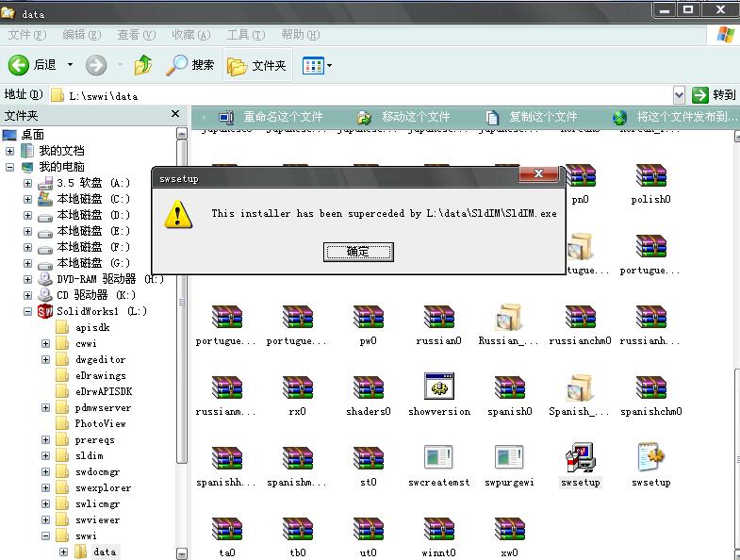The height and width of the screenshot is (560, 740).
Task: Click folder tree scrollbar down arrow
Action: tap(182, 553)
